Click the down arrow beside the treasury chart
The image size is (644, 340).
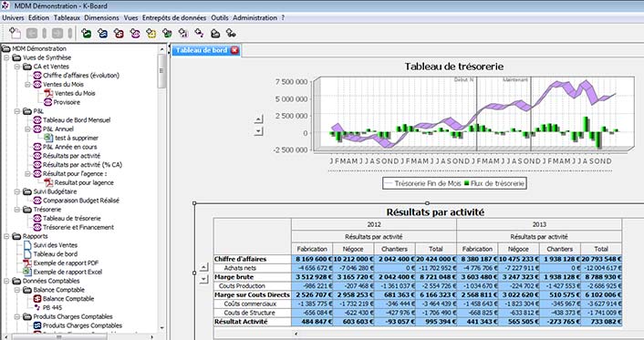point(258,131)
